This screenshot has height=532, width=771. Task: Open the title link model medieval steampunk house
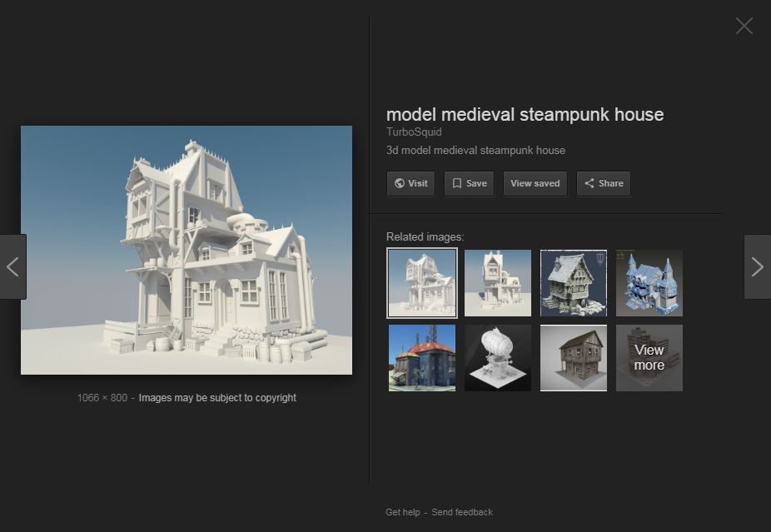click(x=525, y=114)
